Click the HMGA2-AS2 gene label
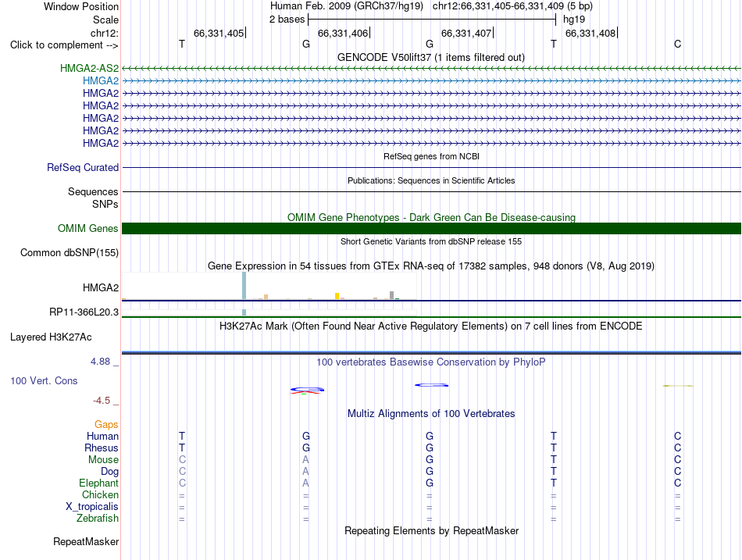The height and width of the screenshot is (560, 742). coord(90,68)
